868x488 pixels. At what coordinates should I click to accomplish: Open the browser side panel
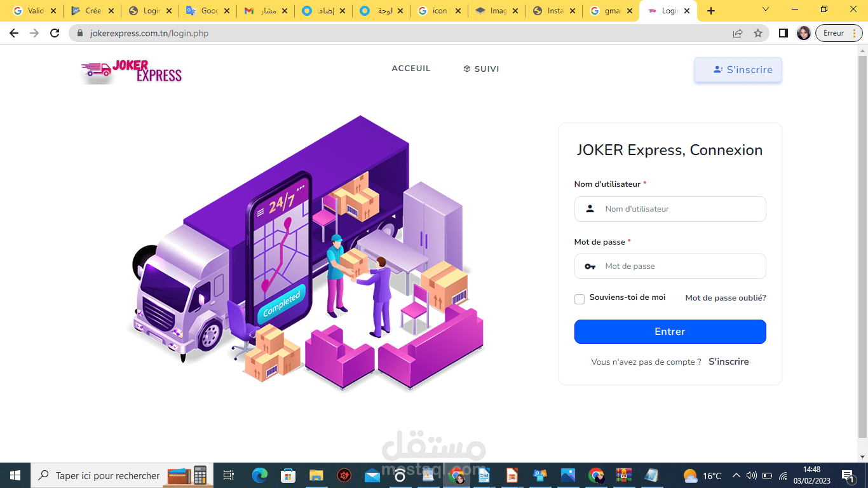tap(783, 33)
